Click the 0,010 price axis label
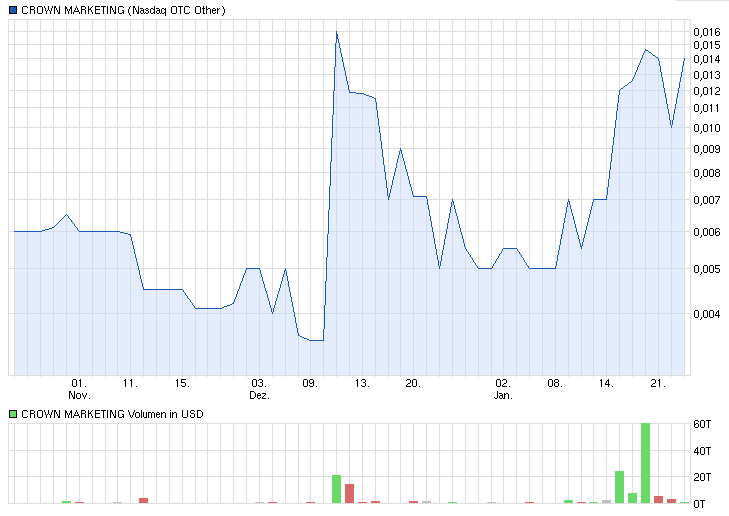This screenshot has width=729, height=516. (x=705, y=128)
